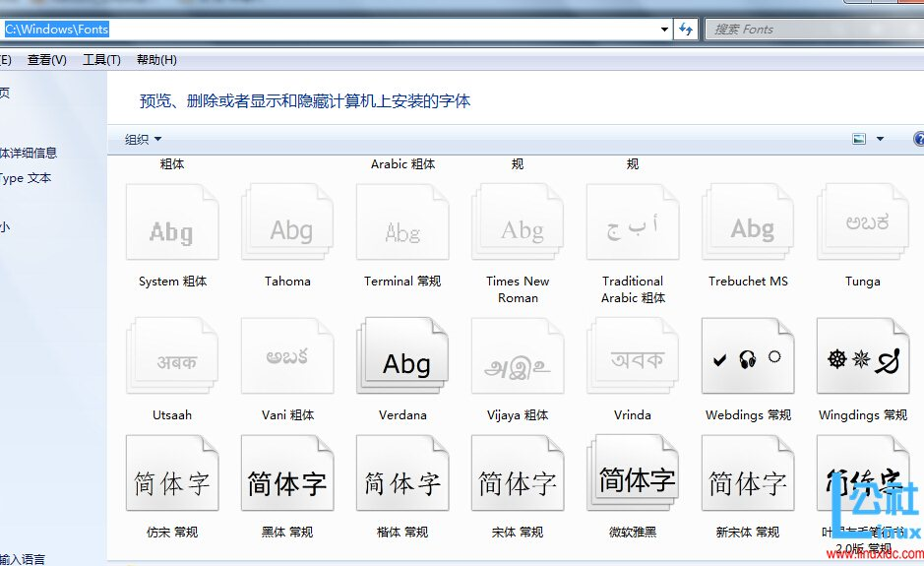
Task: Expand the view options dropdown arrow
Action: point(880,140)
